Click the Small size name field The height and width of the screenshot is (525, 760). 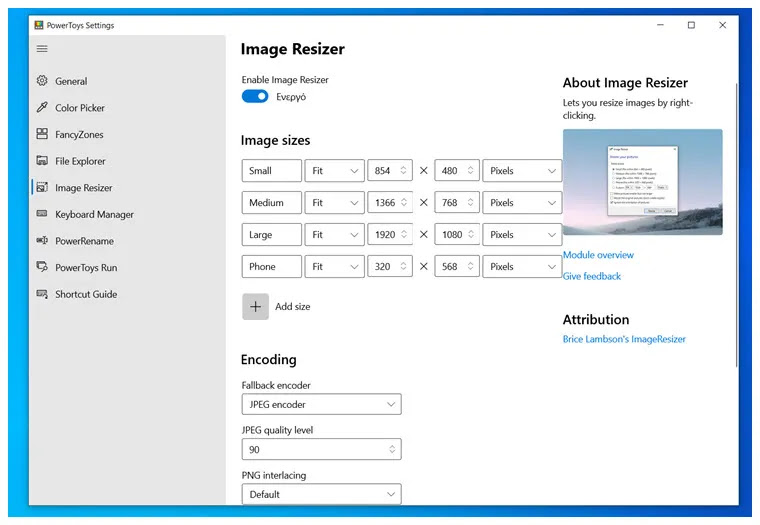[271, 171]
